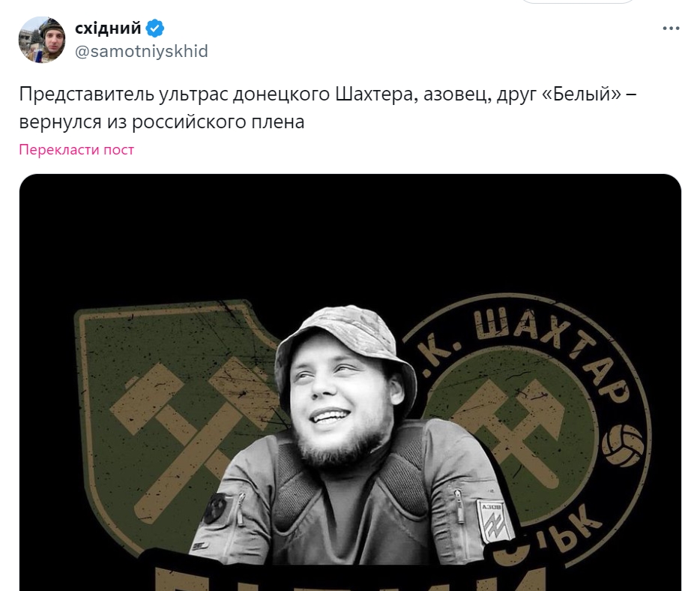Click the soccer ball icon in Shakhtar logo
Viewport: 700px width, 591px height.
pos(623,445)
